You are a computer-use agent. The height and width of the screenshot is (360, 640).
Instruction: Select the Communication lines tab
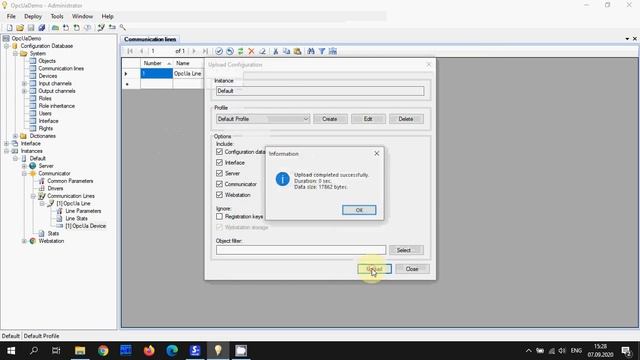[x=150, y=39]
